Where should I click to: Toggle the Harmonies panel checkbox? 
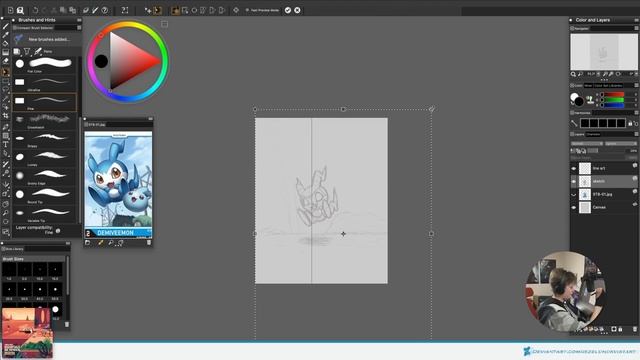(572, 113)
